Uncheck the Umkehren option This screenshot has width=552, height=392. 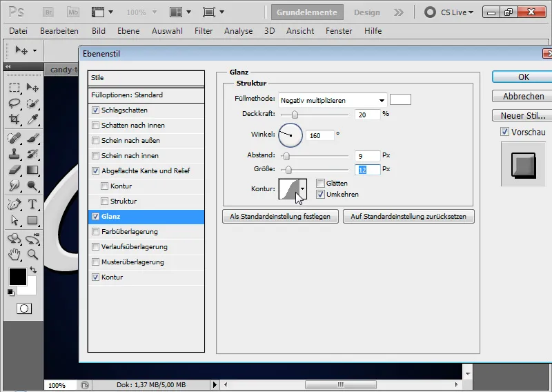click(x=320, y=194)
